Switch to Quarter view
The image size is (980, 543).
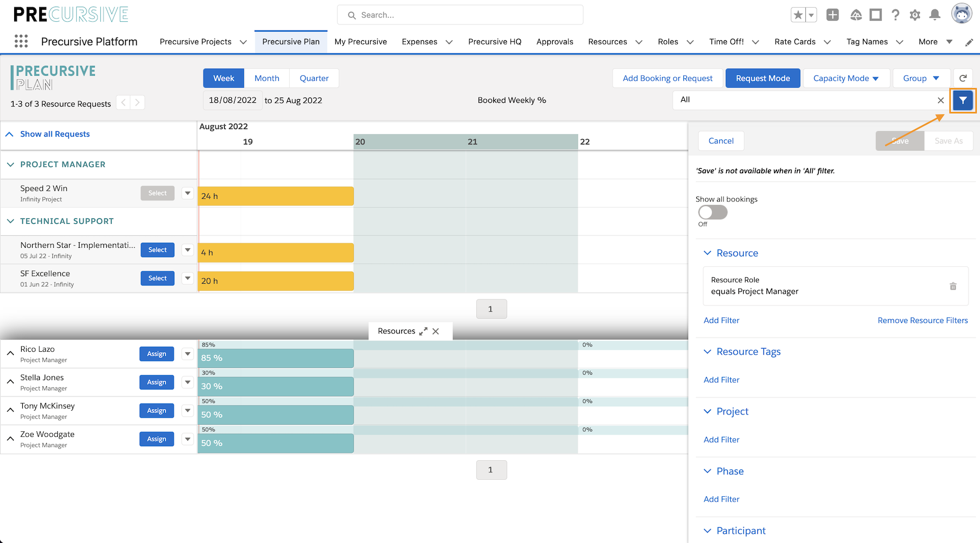314,78
